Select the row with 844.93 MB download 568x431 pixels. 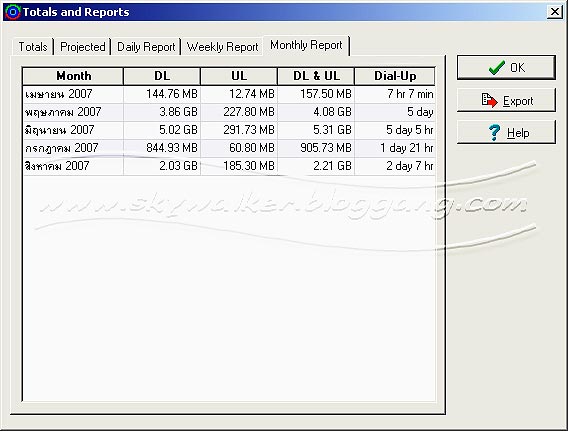229,148
